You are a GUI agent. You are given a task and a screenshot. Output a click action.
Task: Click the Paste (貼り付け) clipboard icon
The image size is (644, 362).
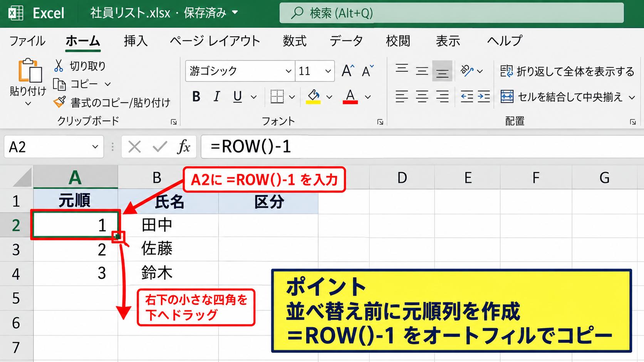coord(30,70)
